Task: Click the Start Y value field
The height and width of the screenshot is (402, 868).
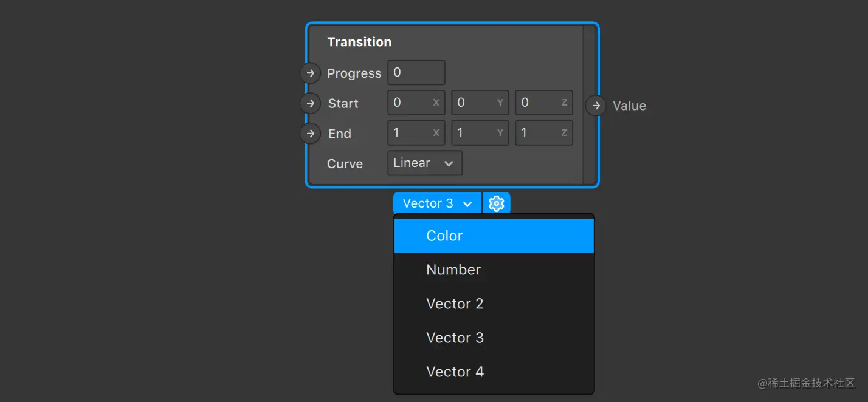Action: click(480, 103)
